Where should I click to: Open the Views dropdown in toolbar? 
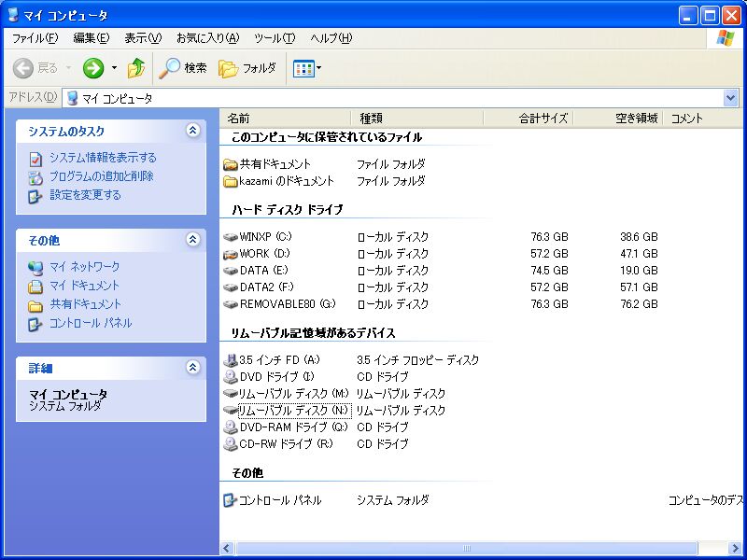tap(307, 68)
